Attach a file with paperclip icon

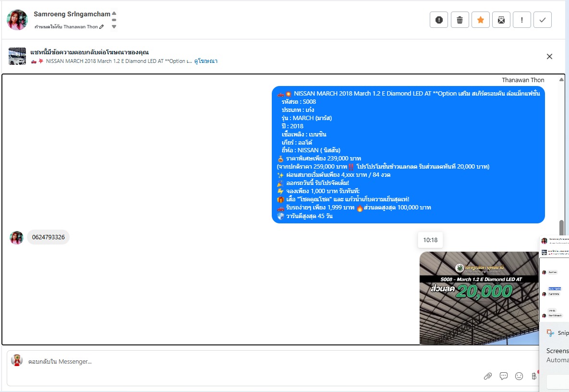pos(488,376)
